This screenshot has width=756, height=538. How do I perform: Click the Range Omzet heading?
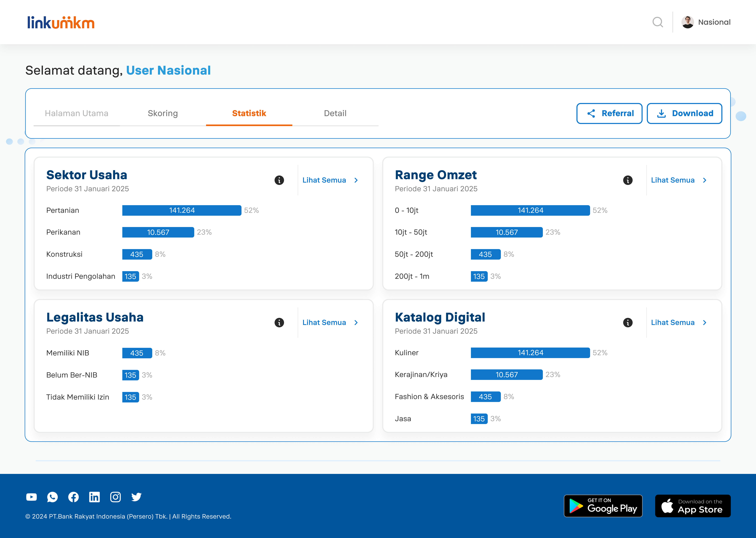click(x=436, y=175)
